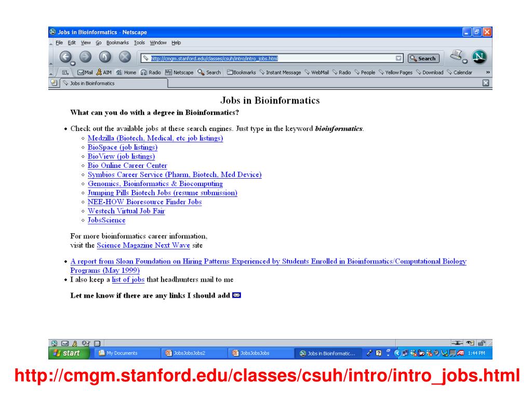Stop page loading with the Stop button
The height and width of the screenshot is (399, 532).
[x=125, y=57]
